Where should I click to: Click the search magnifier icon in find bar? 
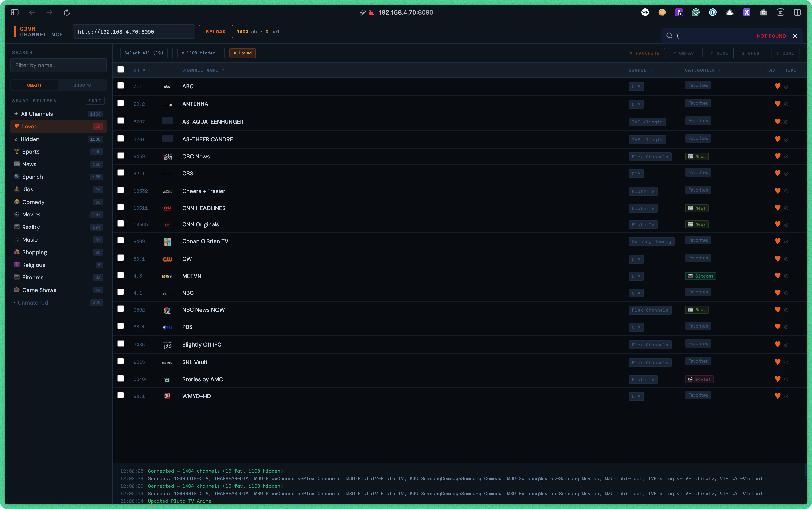point(669,36)
